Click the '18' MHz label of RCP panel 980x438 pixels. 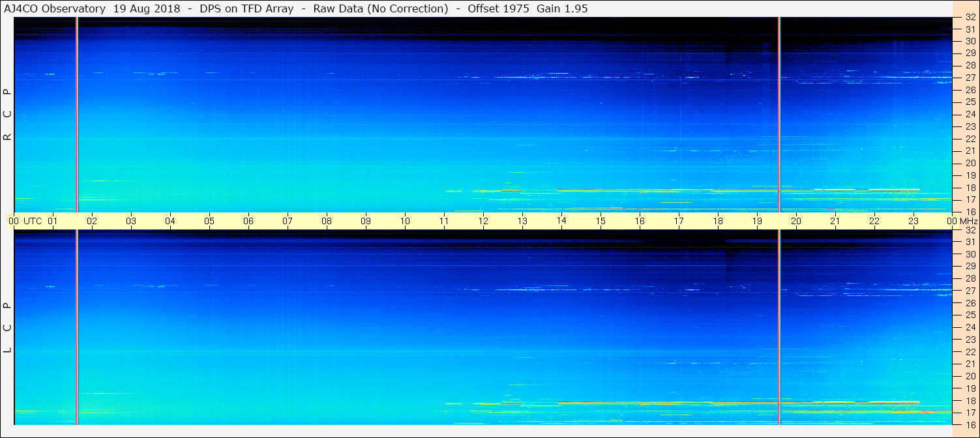click(970, 188)
